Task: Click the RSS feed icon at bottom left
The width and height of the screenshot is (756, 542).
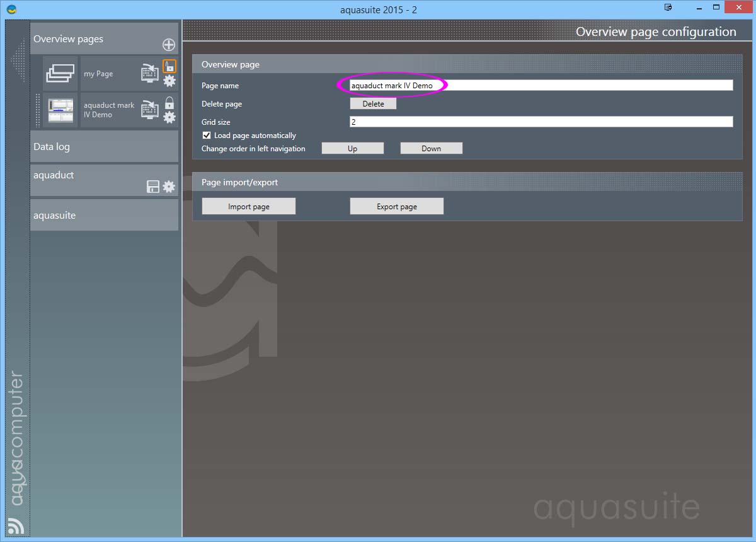Action: [x=15, y=525]
